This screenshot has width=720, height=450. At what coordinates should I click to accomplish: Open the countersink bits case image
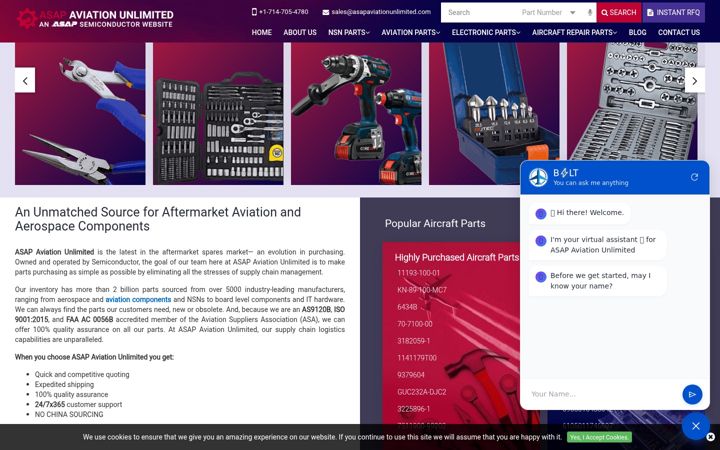click(494, 113)
